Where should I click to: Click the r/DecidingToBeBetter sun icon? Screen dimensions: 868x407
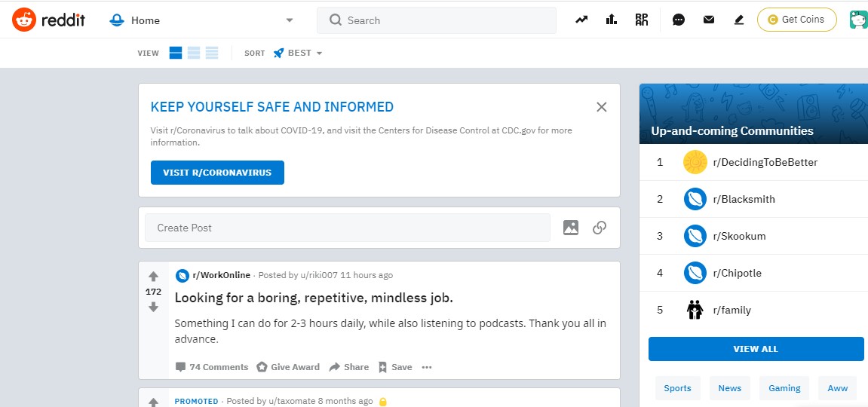pos(695,162)
